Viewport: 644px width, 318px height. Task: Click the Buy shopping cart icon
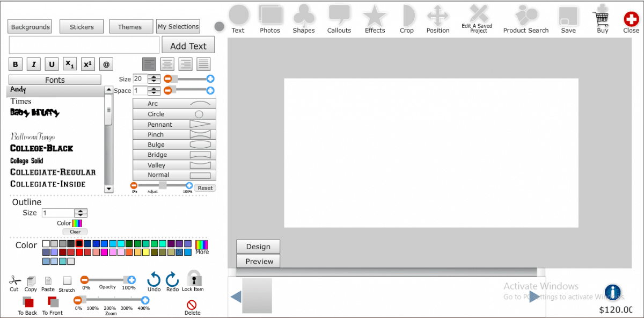602,18
